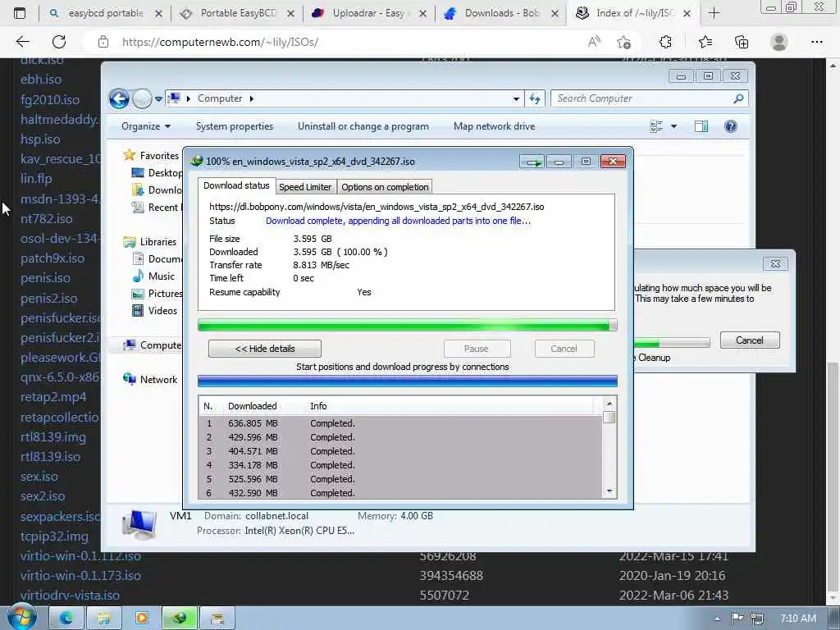This screenshot has height=630, width=840.
Task: Show hidden tray icons arrow
Action: point(717,619)
